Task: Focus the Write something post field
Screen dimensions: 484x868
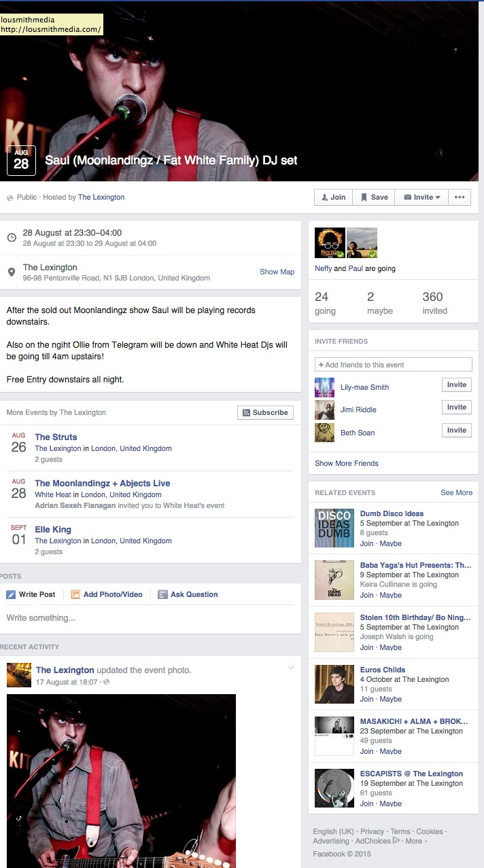Action: pos(150,618)
